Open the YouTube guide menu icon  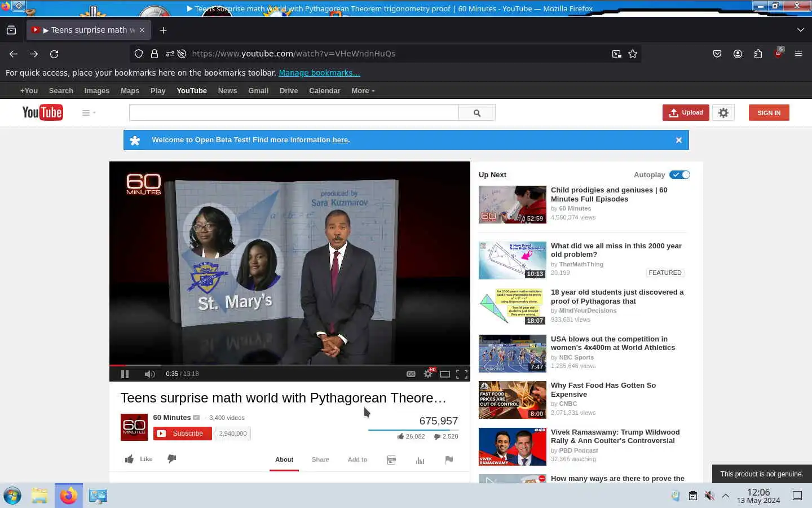click(89, 113)
